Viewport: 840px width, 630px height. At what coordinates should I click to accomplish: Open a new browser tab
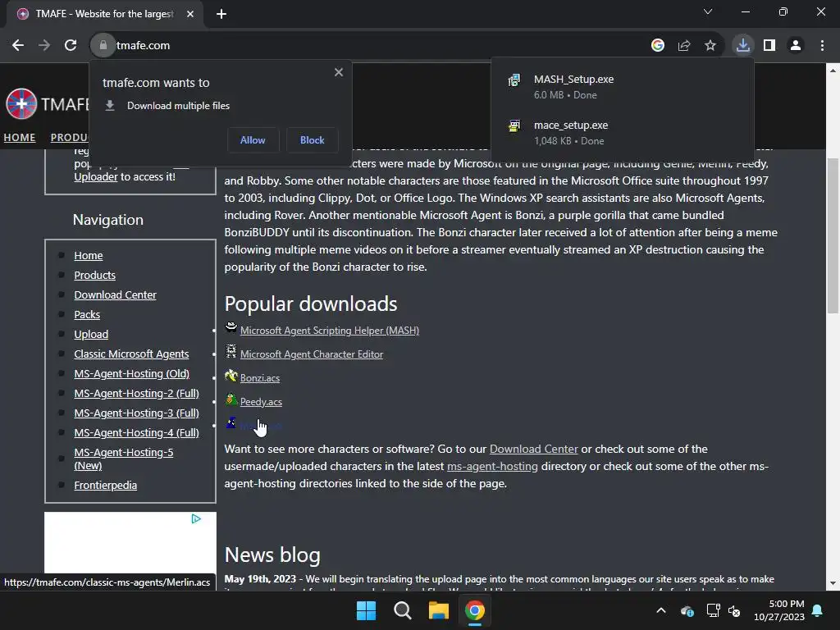click(221, 14)
